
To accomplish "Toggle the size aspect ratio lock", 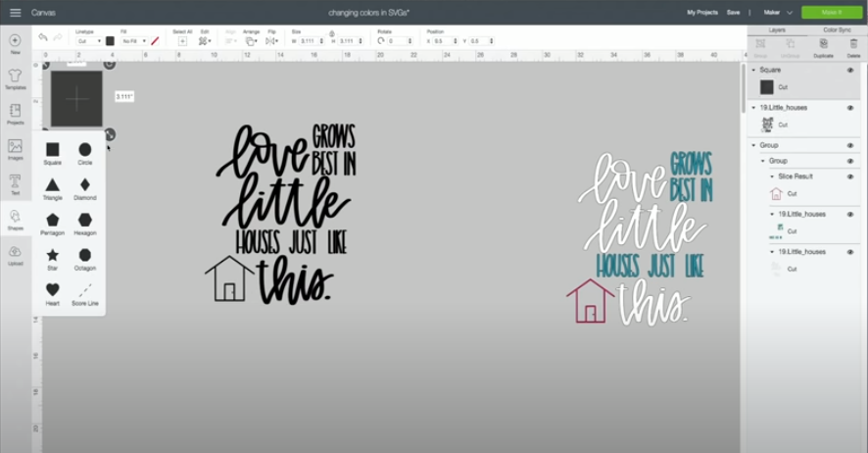I will [331, 33].
